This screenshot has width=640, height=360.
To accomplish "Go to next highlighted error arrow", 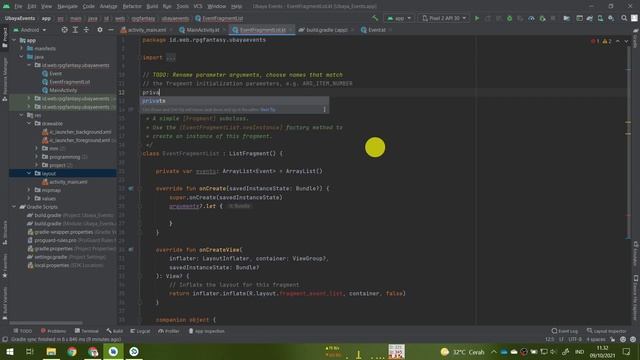I will 626,41.
